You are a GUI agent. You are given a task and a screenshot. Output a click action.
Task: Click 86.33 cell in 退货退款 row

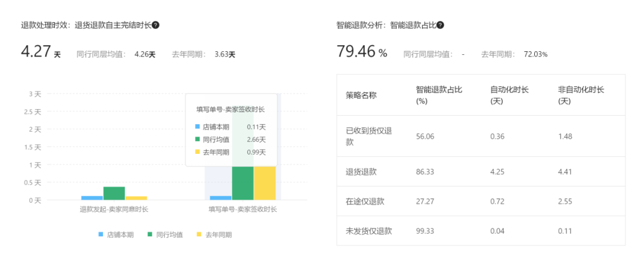tap(425, 172)
